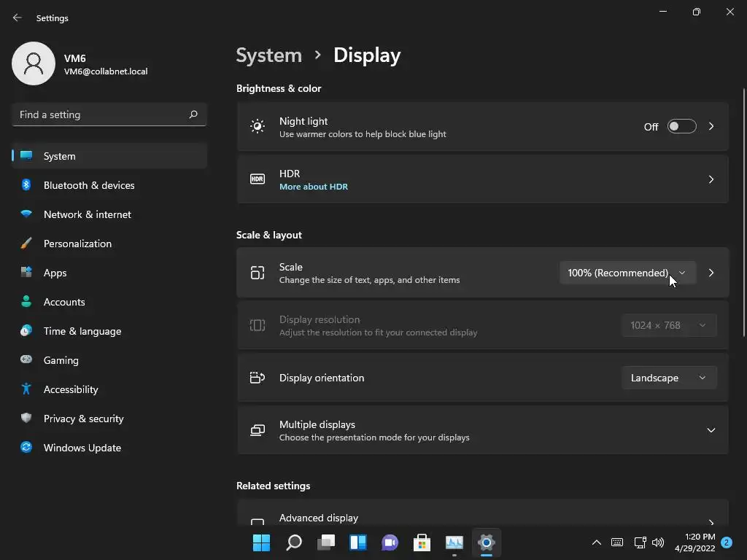Open the Display orientation Landscape dropdown
The height and width of the screenshot is (560, 747).
(x=669, y=378)
